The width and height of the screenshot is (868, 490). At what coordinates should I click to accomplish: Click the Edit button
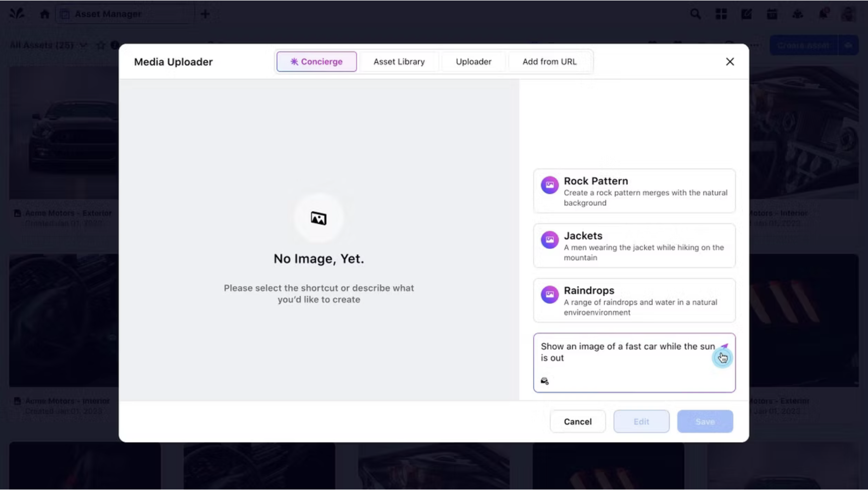tap(641, 421)
